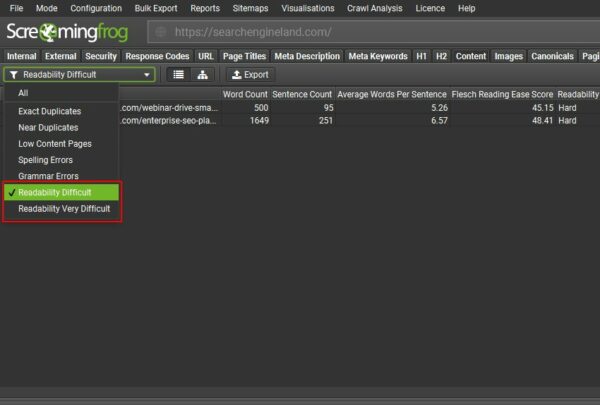Click the filter funnel icon
The image size is (600, 405).
tap(13, 75)
